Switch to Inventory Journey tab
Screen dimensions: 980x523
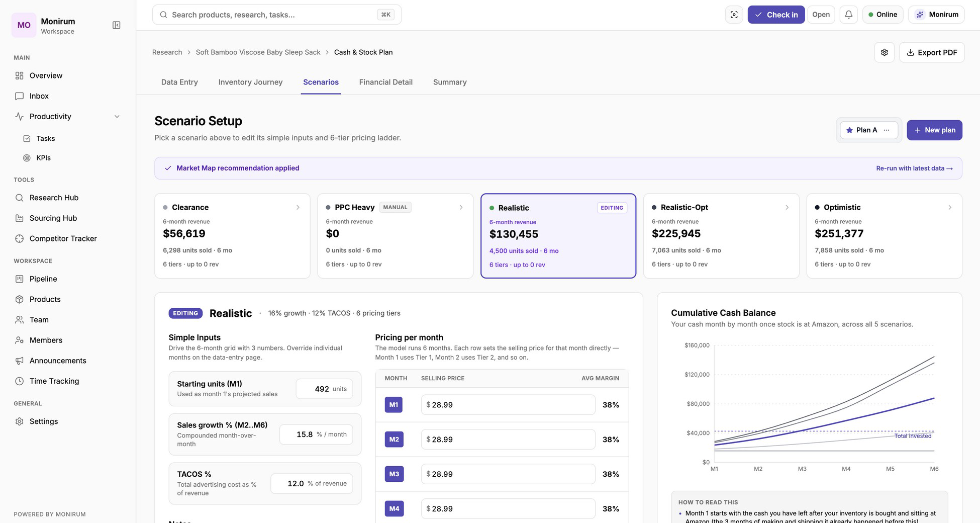tap(250, 82)
